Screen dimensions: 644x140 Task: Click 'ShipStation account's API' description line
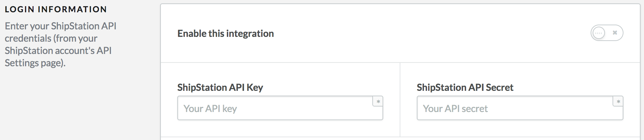[x=58, y=51]
